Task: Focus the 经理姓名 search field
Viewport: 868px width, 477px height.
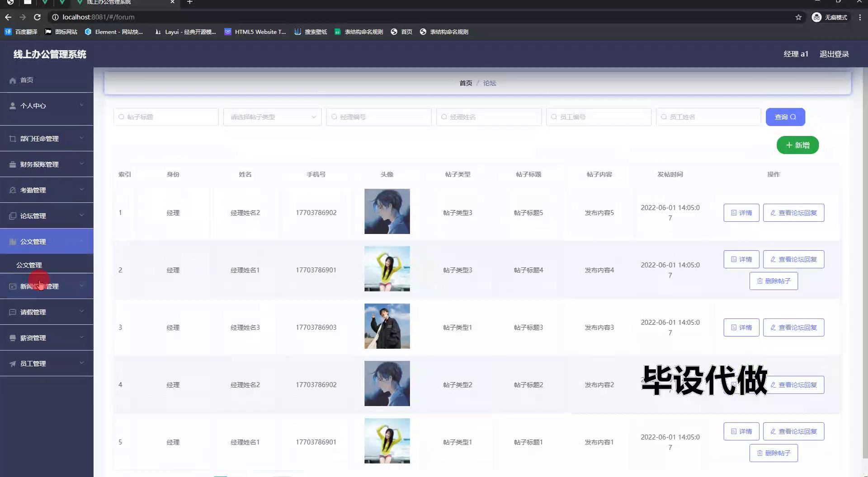Action: tap(489, 117)
